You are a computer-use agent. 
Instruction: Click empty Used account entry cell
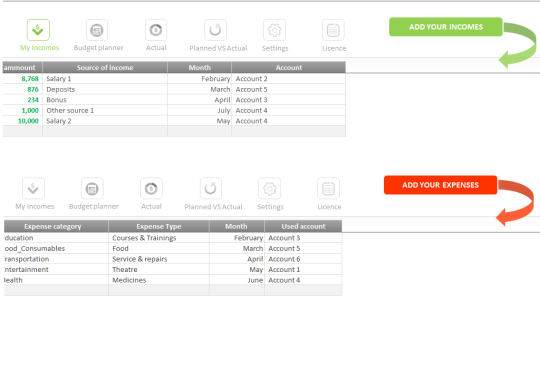point(303,290)
